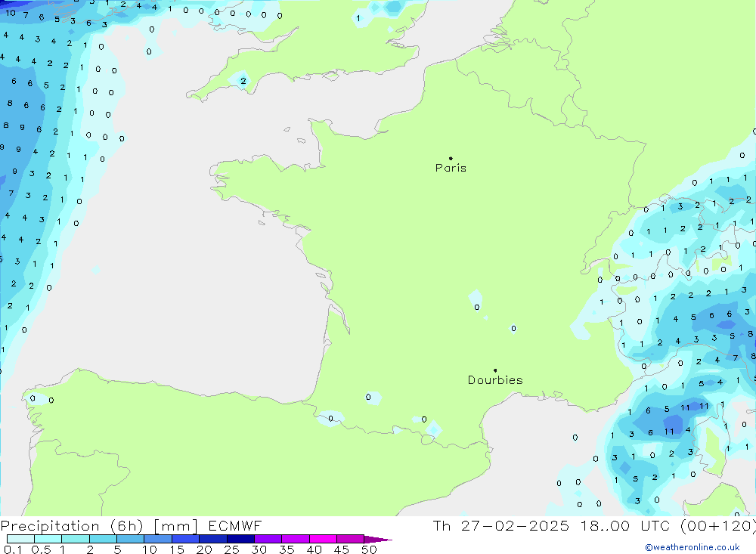Click the 0.1–0.5 mm legend color swatch
The image size is (756, 554).
20,539
